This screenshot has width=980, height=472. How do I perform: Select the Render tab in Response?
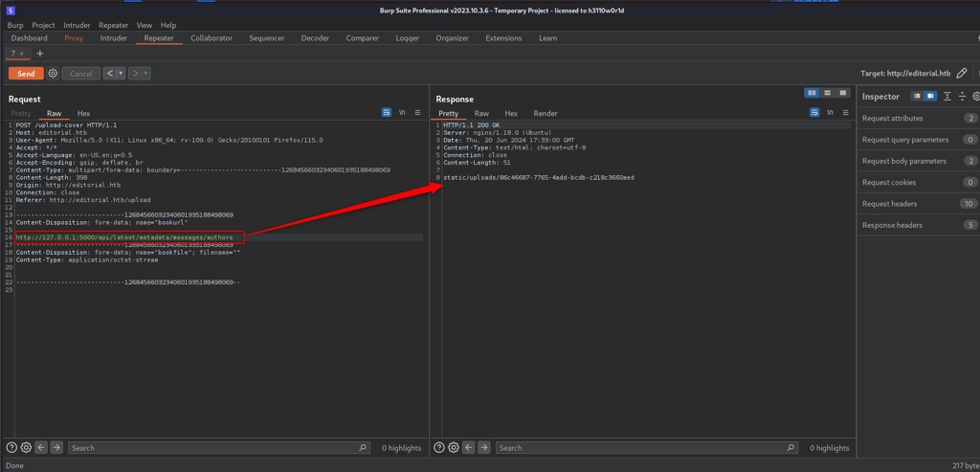coord(545,113)
